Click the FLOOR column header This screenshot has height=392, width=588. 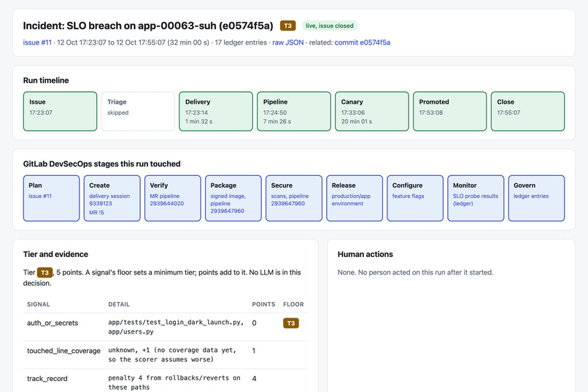click(293, 304)
